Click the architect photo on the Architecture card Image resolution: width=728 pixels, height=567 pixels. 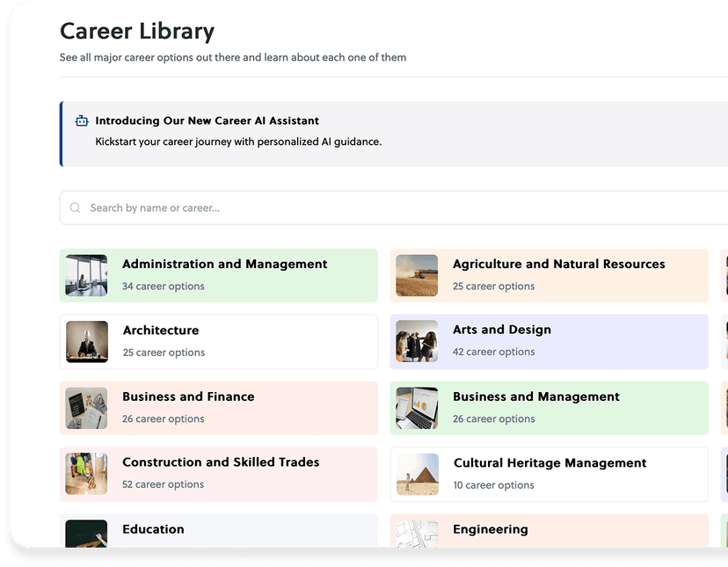click(x=85, y=341)
